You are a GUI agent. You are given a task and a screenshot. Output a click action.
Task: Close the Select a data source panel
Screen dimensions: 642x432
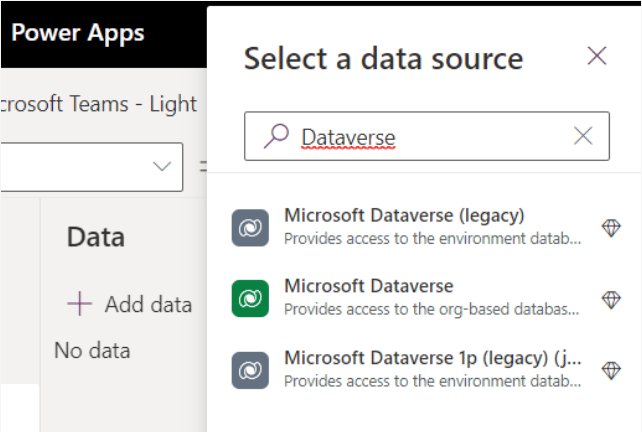click(597, 56)
